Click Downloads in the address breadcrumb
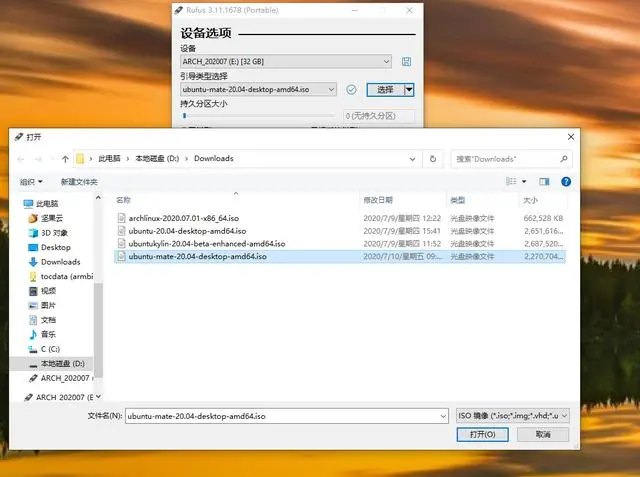The image size is (640, 477). [213, 158]
